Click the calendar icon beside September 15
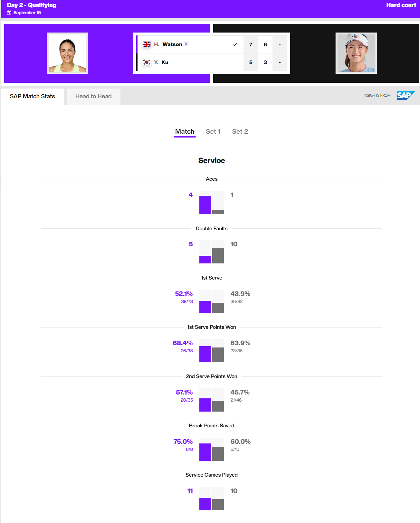Screen dimensions: 420x523 pyautogui.click(x=9, y=13)
